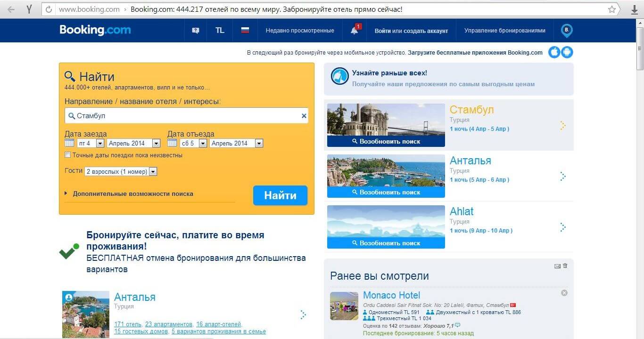Open the Russian flag language selector
This screenshot has width=644, height=339.
[245, 30]
